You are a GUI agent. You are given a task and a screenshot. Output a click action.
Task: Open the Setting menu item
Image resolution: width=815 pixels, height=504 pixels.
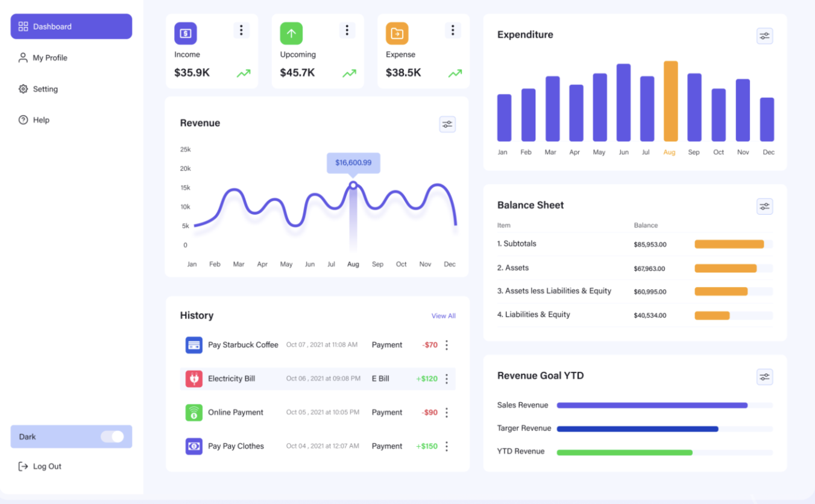[45, 89]
